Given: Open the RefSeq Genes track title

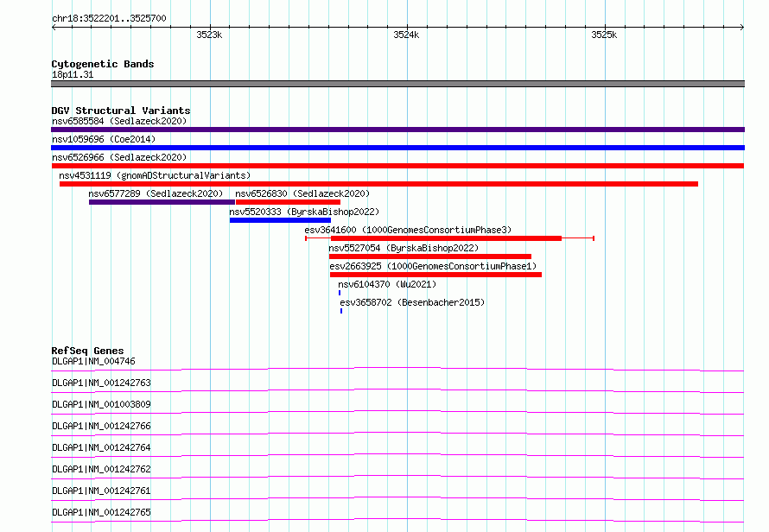Looking at the screenshot, I should point(87,351).
